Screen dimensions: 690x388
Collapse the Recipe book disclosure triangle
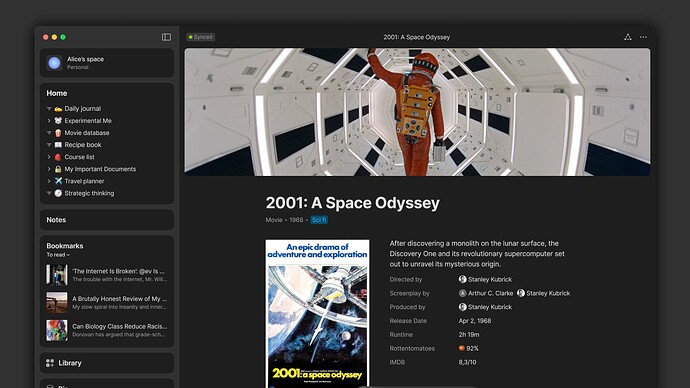point(49,145)
